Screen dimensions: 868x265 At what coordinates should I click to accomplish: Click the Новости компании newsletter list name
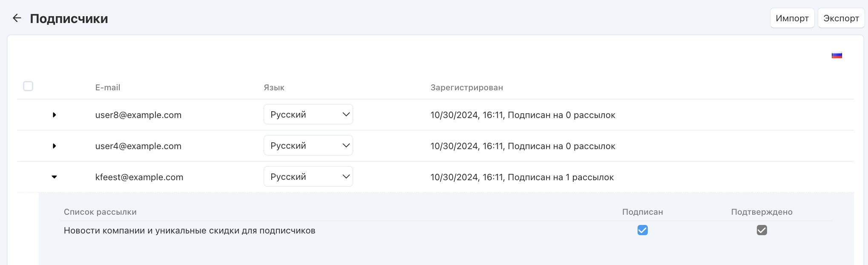click(x=189, y=231)
